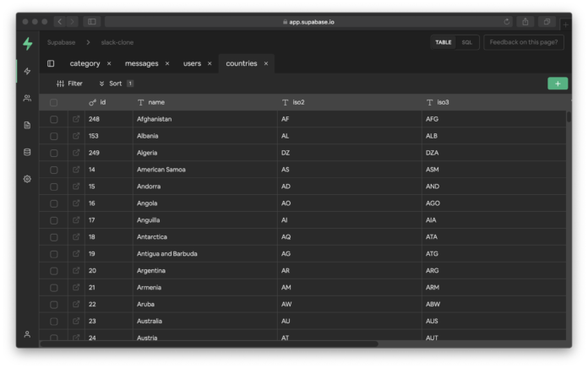This screenshot has height=368, width=588.
Task: Toggle the table list panel icon
Action: coord(51,63)
